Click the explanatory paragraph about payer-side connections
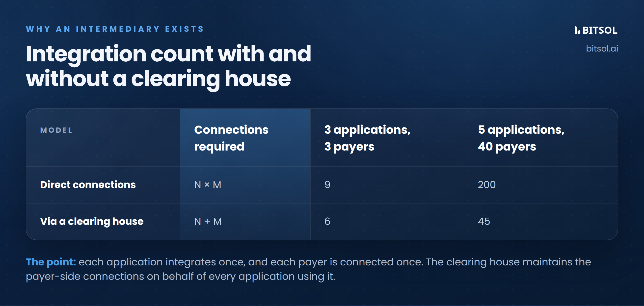The image size is (644, 306). coord(308,269)
